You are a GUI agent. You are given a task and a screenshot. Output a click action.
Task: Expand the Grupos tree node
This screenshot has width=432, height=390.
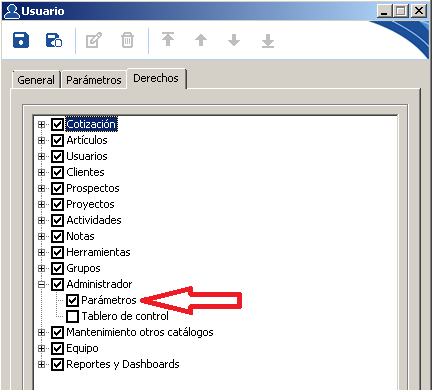click(x=41, y=268)
